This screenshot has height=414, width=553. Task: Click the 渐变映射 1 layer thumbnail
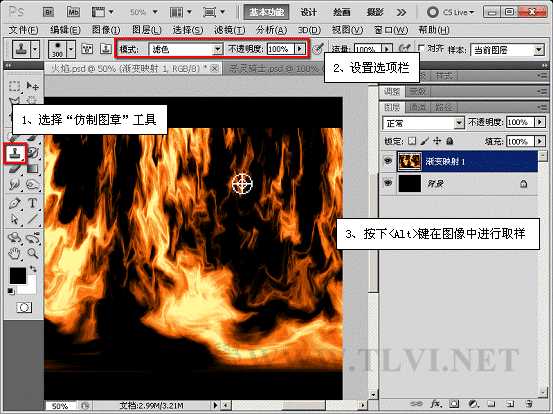tap(409, 161)
